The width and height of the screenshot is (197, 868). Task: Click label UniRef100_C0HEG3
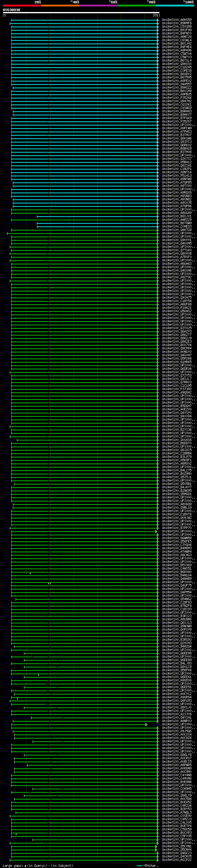pyautogui.click(x=176, y=226)
